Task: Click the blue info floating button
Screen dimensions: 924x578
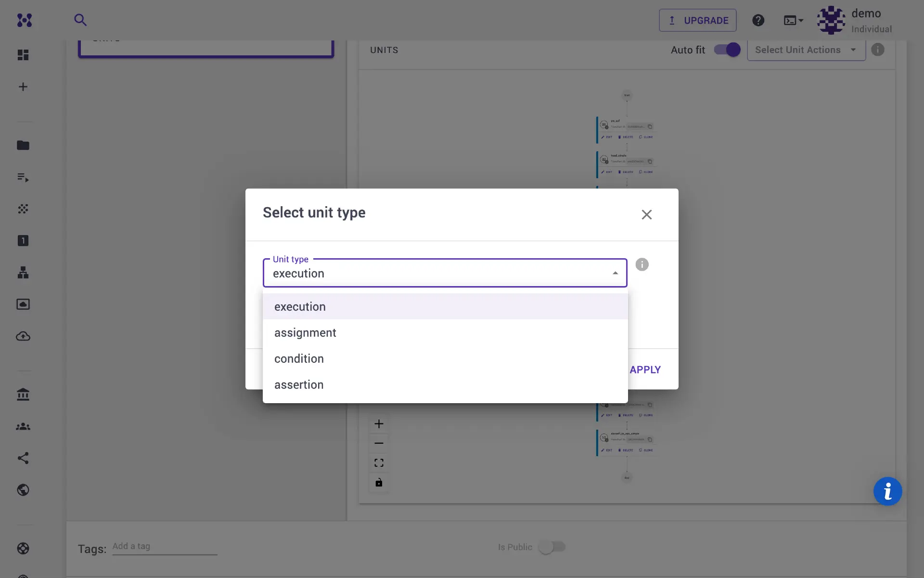Action: coord(887,491)
